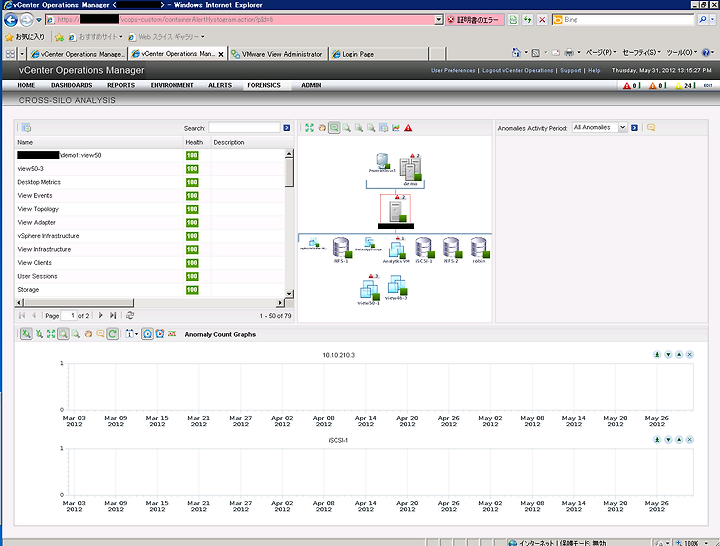Screen dimensions: 720x546
Task: Go to last page in resource list
Action: [113, 315]
